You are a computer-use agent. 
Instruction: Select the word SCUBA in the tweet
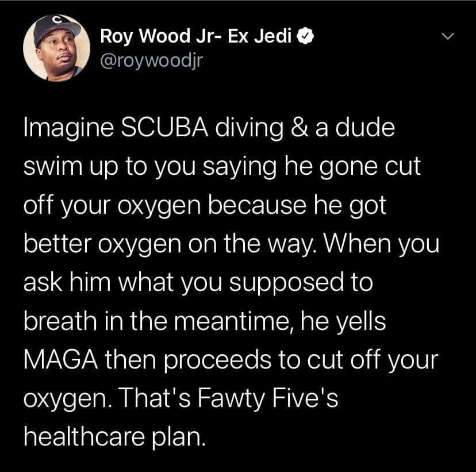(165, 127)
